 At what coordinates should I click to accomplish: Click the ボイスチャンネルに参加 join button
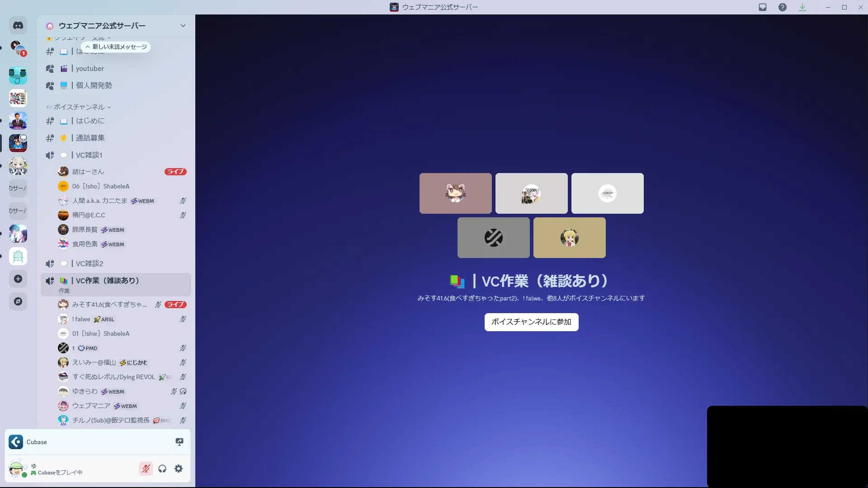pos(531,322)
